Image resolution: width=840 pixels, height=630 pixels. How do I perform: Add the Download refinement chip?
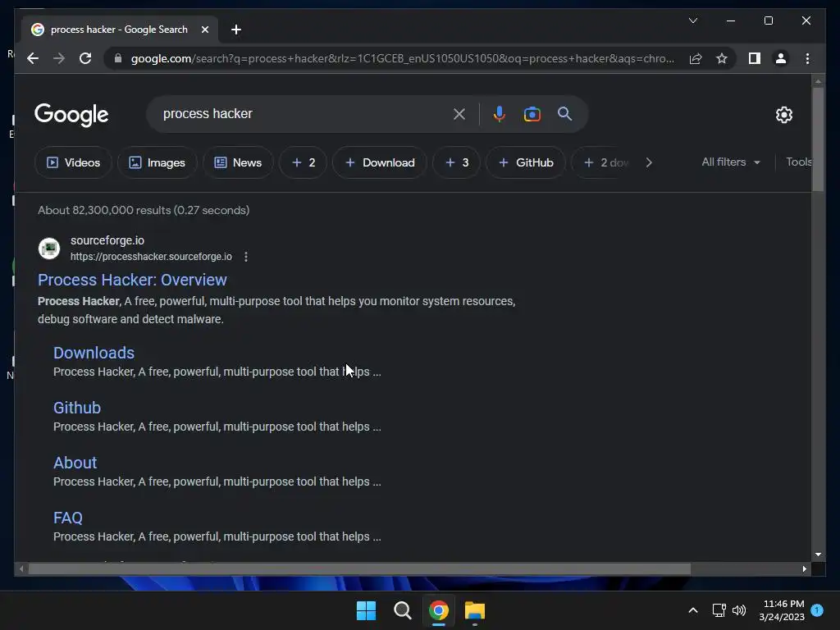pyautogui.click(x=379, y=162)
